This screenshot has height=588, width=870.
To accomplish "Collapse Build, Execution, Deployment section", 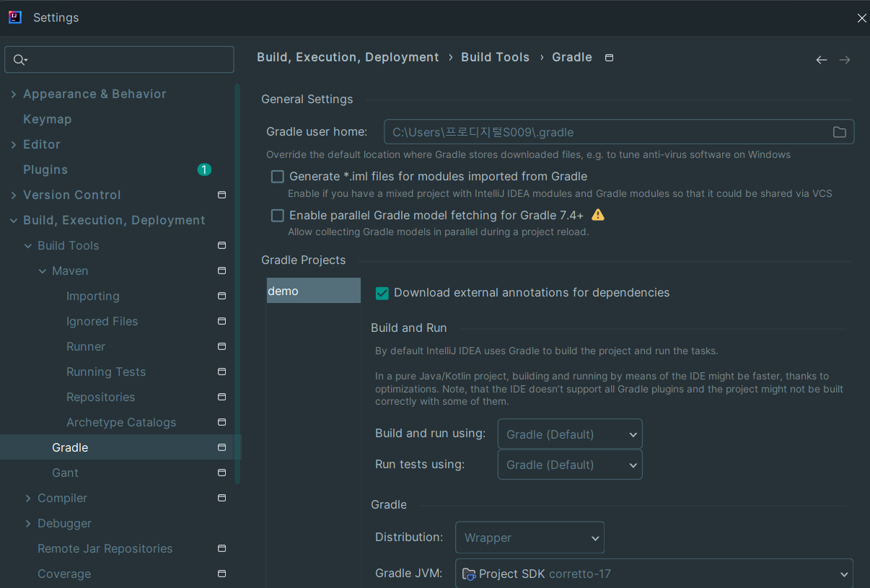I will (13, 220).
